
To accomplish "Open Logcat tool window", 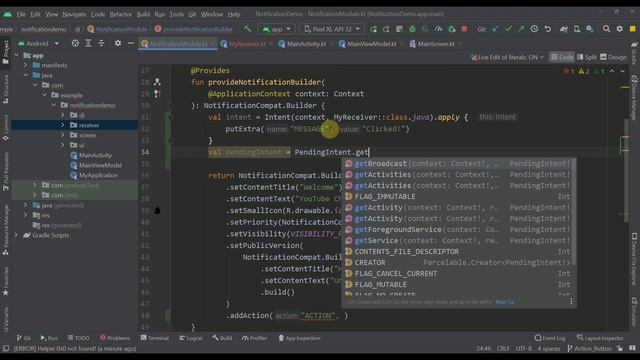I will 191,338.
